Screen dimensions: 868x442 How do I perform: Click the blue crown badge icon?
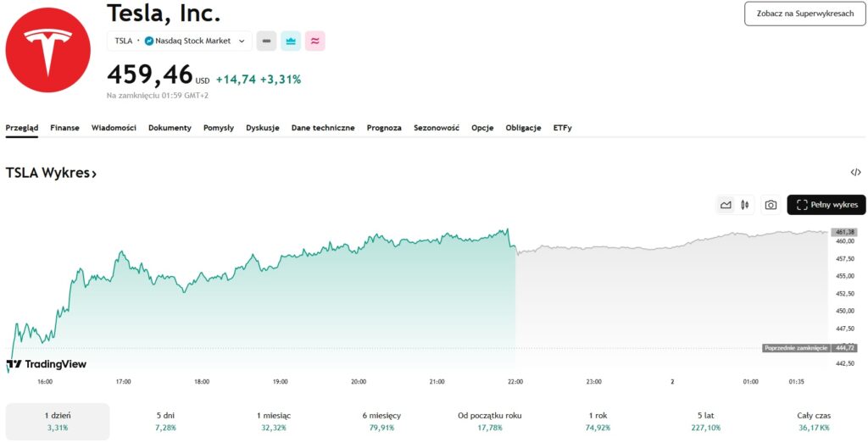point(291,41)
